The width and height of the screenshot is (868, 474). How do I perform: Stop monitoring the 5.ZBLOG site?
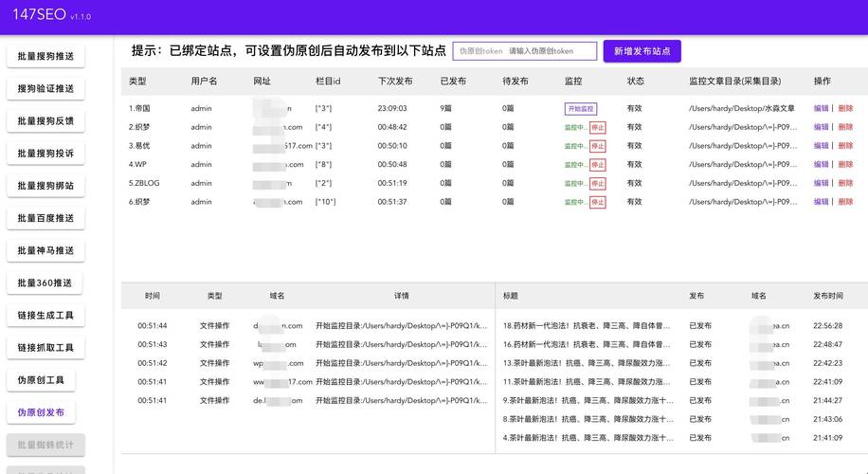597,183
